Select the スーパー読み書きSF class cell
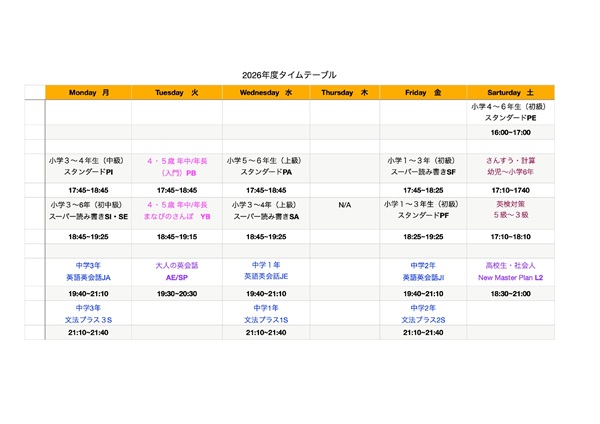The image size is (600, 424). pyautogui.click(x=423, y=167)
